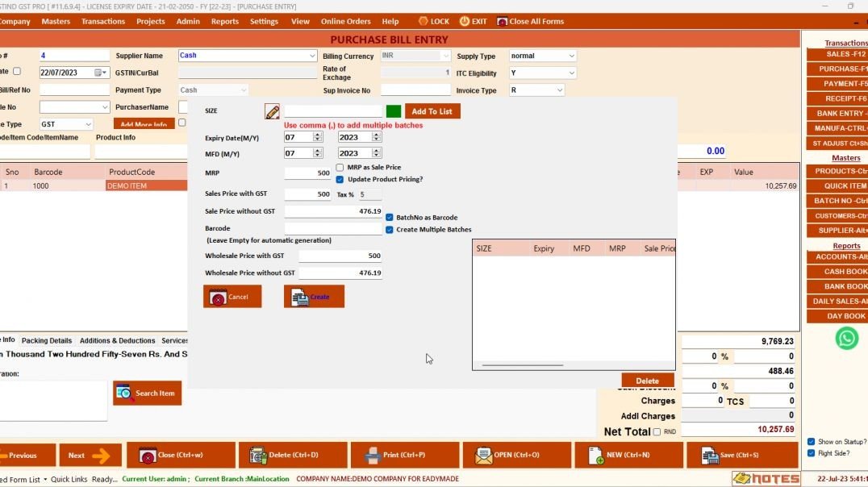The image size is (868, 487).
Task: Click the WhatsApp icon on the right
Action: coord(845,339)
